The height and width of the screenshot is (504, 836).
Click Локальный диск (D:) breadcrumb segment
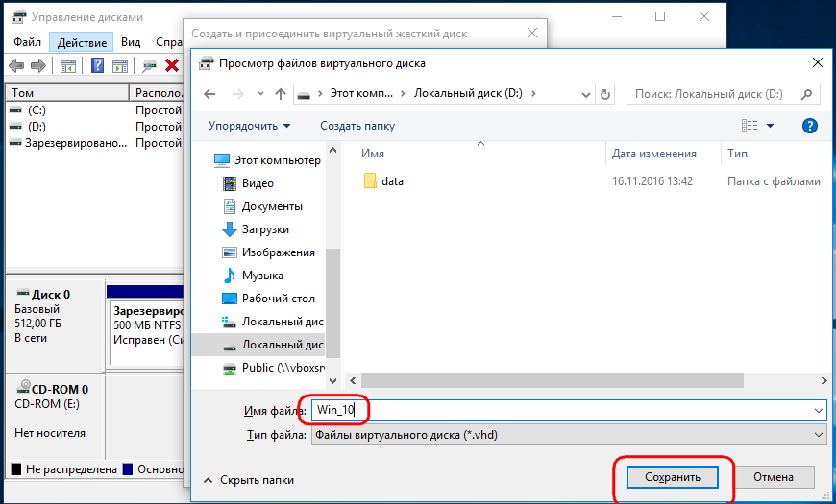pos(468,93)
